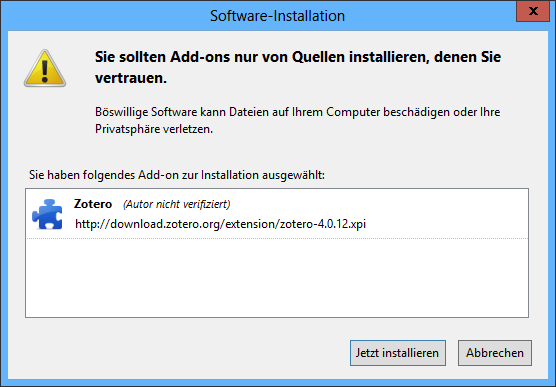Click the bold word "vertrauen." in the heading
The width and height of the screenshot is (556, 387).
[x=131, y=78]
